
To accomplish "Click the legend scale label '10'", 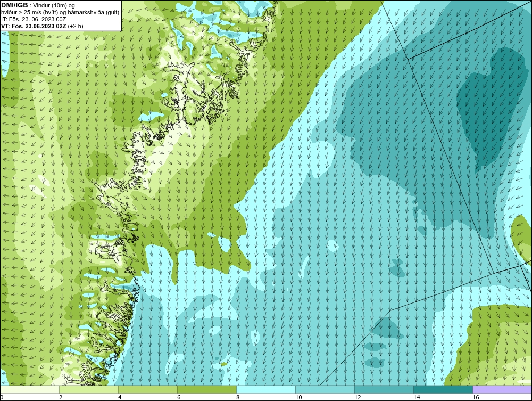I will (x=298, y=397).
